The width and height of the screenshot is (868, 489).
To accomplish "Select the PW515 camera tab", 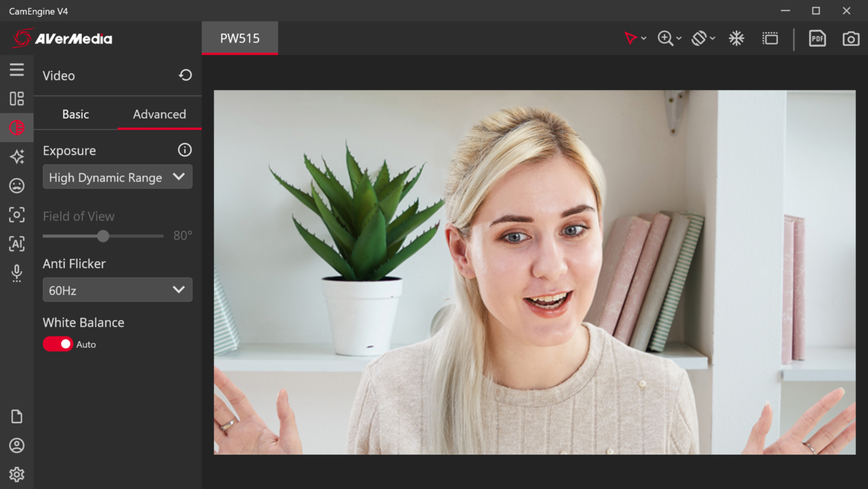I will pyautogui.click(x=240, y=38).
